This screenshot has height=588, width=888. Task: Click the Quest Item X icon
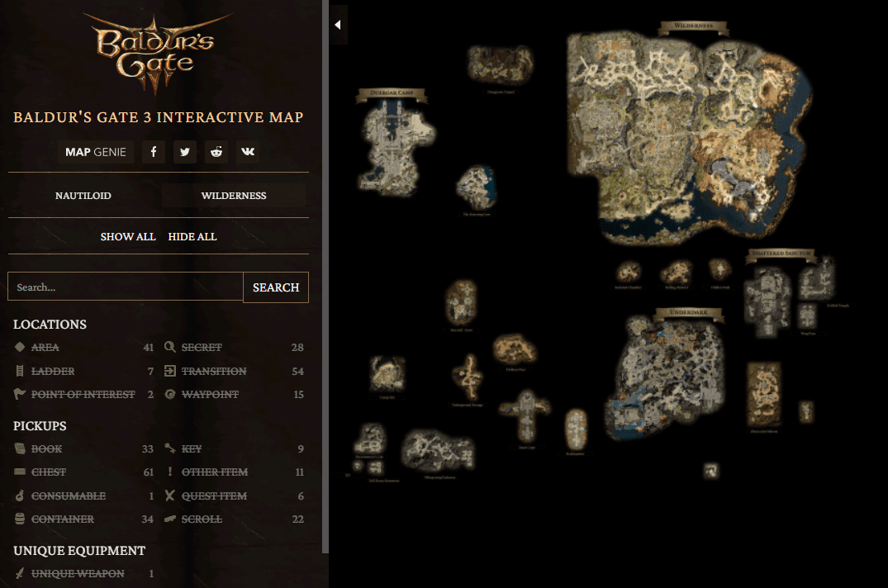(170, 496)
